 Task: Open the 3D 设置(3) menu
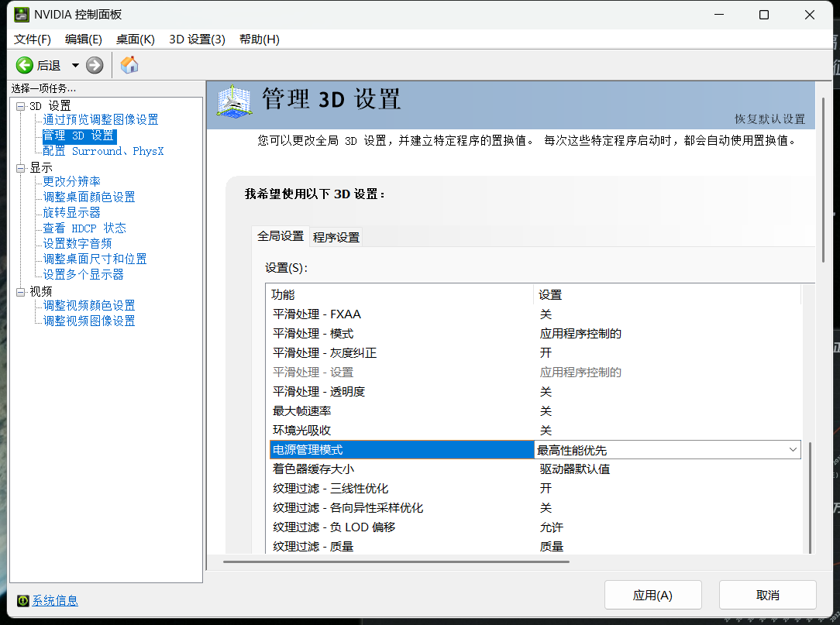(x=197, y=39)
